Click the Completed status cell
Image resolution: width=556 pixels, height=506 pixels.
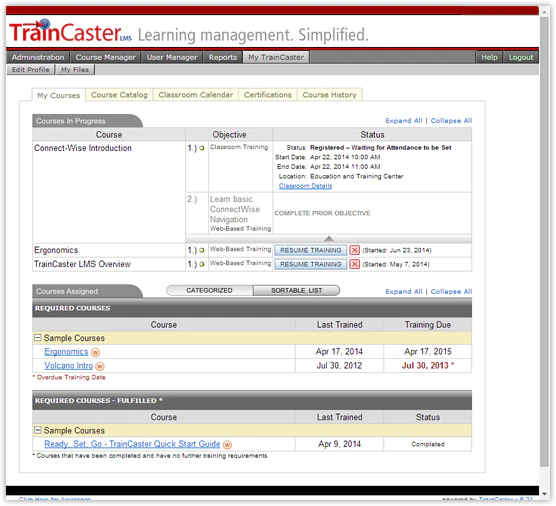pyautogui.click(x=428, y=444)
